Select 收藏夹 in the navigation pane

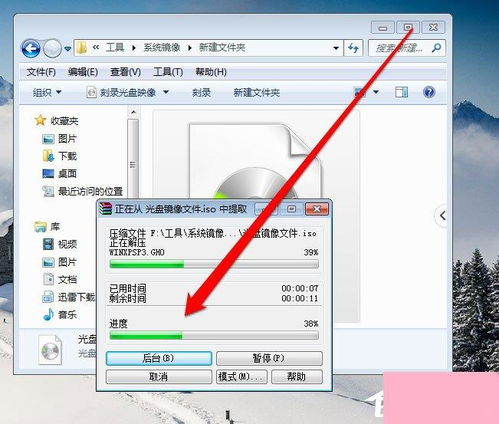pos(64,120)
